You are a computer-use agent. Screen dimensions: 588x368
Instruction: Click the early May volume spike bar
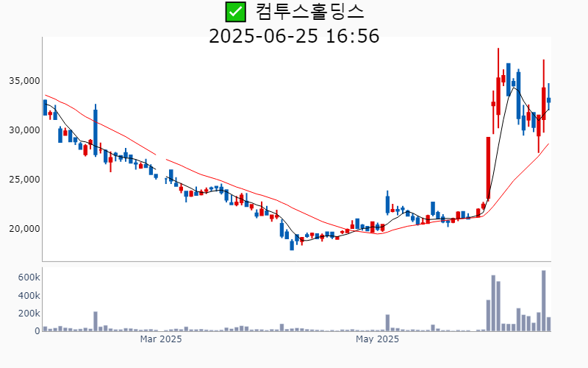pos(387,323)
